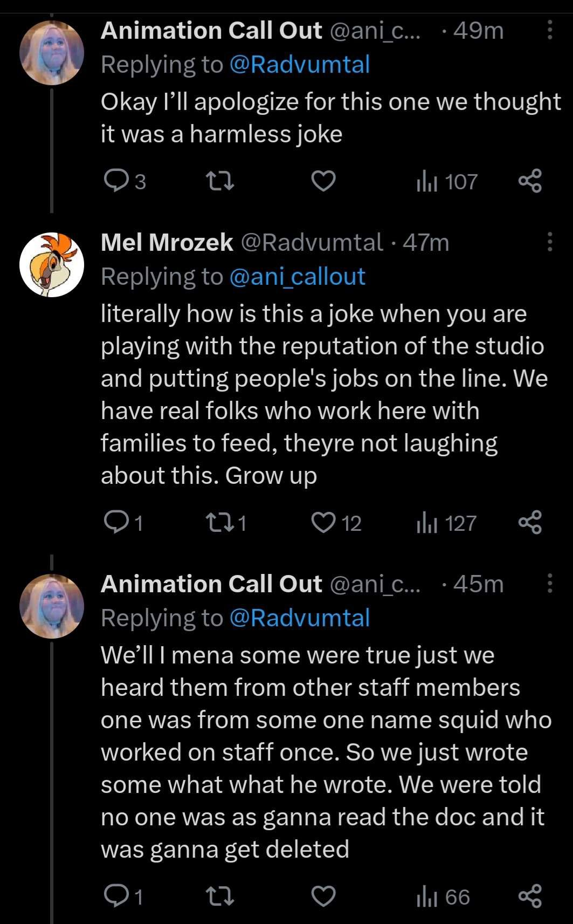The image size is (573, 924).
Task: Retweet Mel Mrozek's 'Grow up' tweet
Action: click(x=226, y=523)
